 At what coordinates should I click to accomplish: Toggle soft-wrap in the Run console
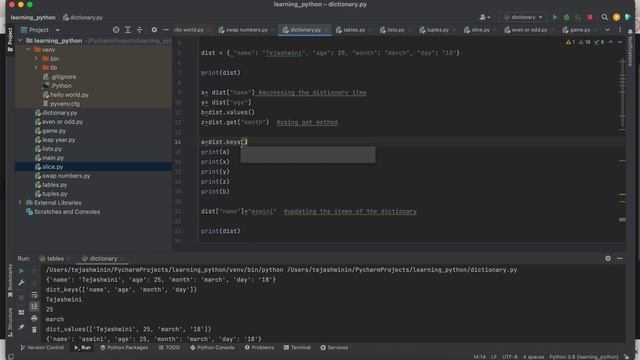click(x=34, y=295)
